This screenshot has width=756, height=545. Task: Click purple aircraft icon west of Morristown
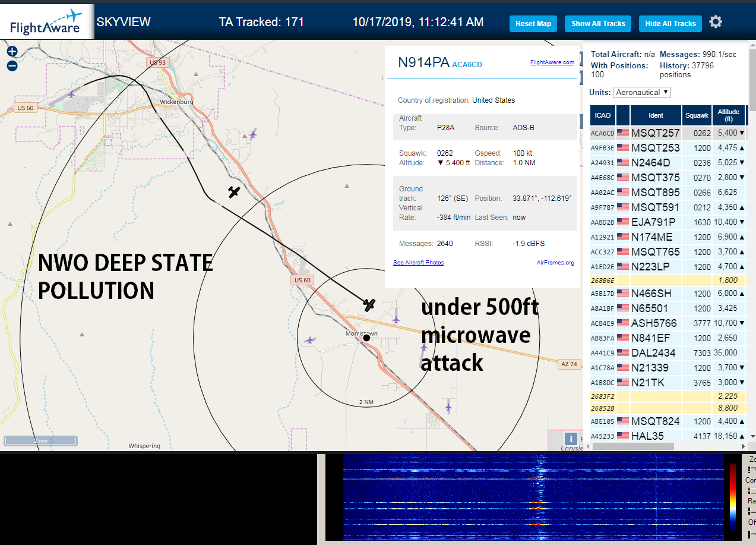[309, 340]
